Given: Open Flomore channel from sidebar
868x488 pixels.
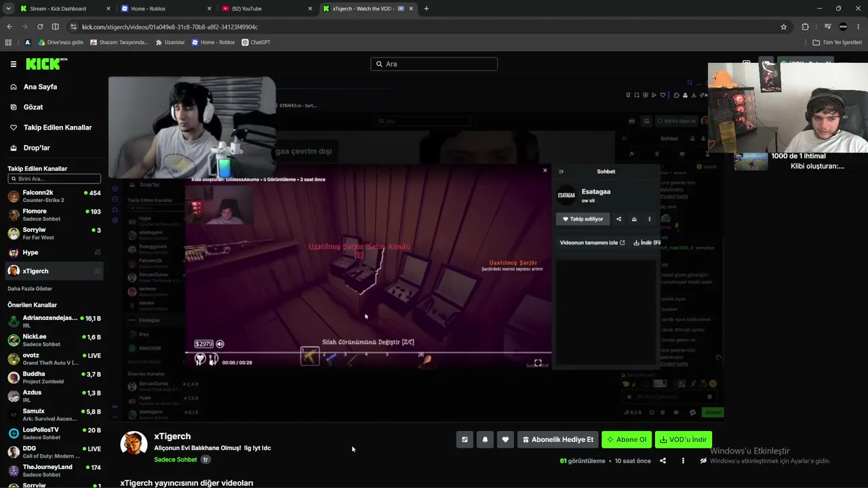Looking at the screenshot, I should (x=54, y=215).
